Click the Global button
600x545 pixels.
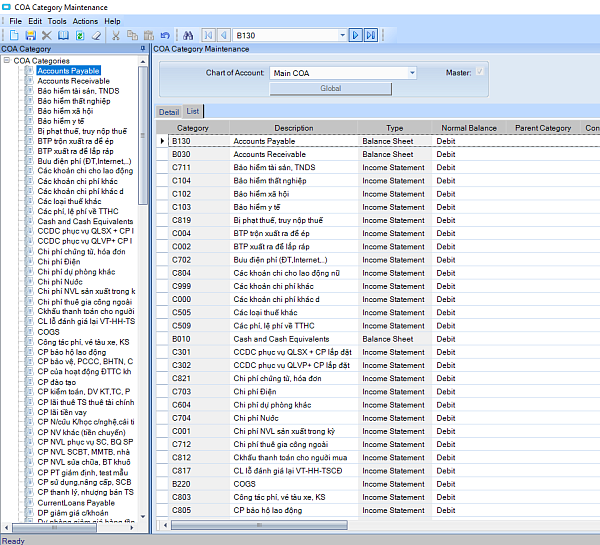[x=331, y=88]
